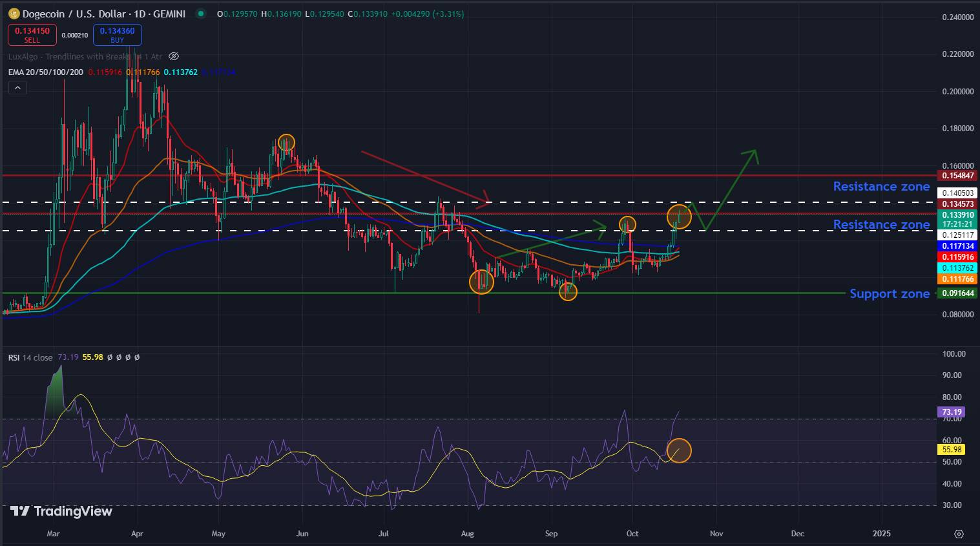Click the 0.240000 tick on price scale

[x=958, y=17]
